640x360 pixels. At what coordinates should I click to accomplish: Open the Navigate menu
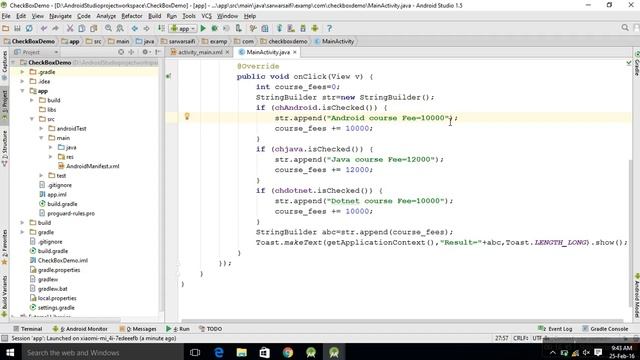tap(60, 16)
